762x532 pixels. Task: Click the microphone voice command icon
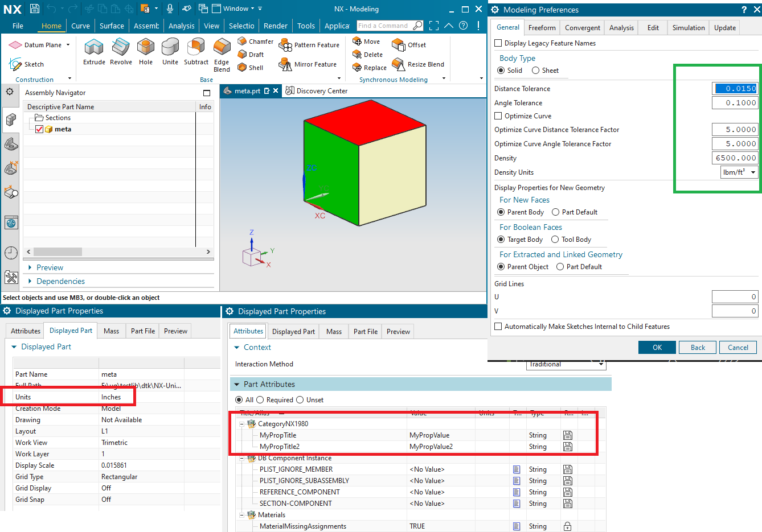click(170, 9)
